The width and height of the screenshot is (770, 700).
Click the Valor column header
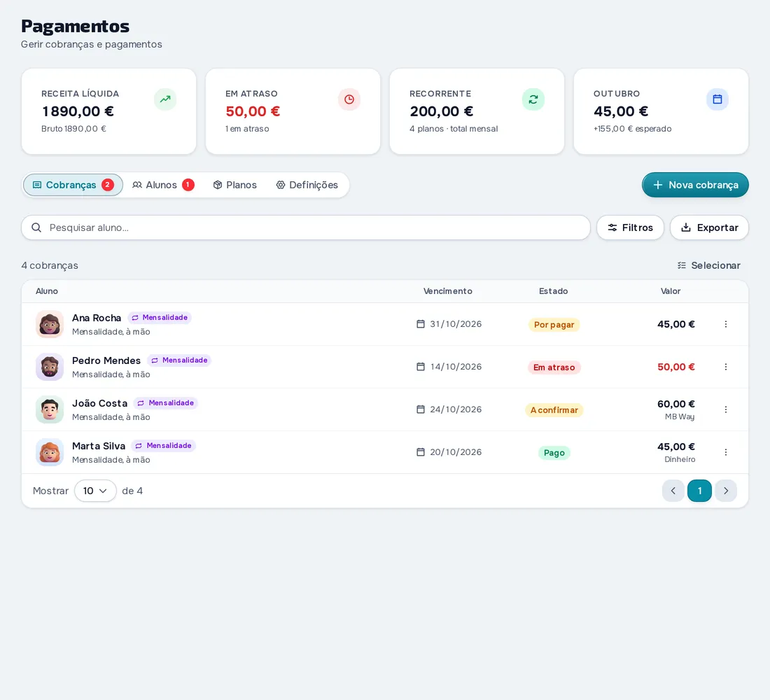point(671,291)
